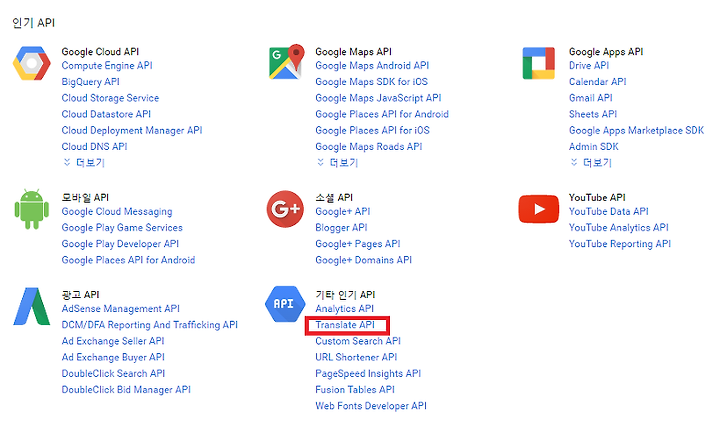Open YouTube Analytics API link
This screenshot has width=720, height=440.
coord(619,228)
